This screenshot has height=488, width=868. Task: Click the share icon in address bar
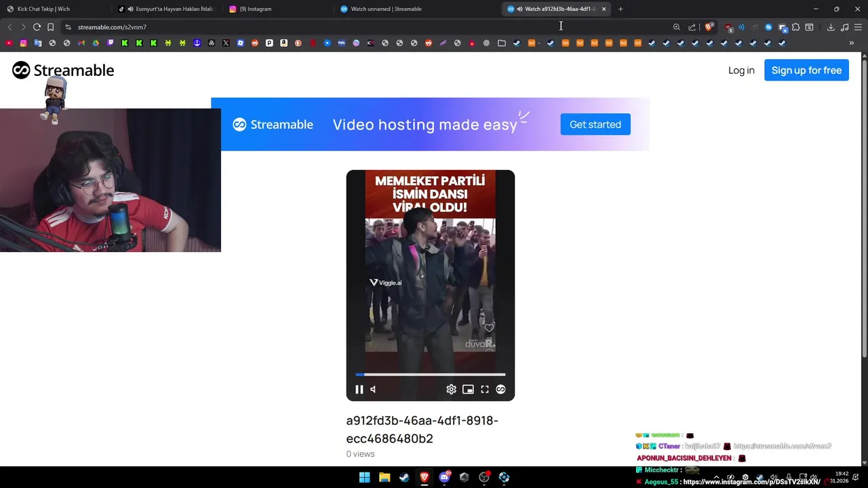692,27
